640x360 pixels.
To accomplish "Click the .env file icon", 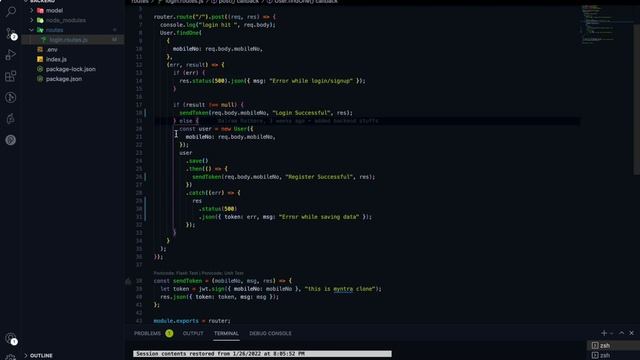I will (x=40, y=49).
